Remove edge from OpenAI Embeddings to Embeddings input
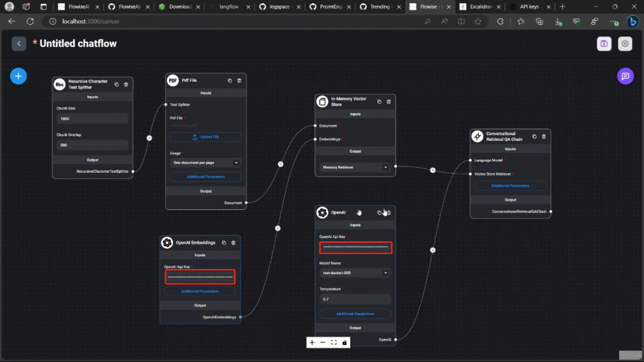The height and width of the screenshot is (362, 644). 277,228
